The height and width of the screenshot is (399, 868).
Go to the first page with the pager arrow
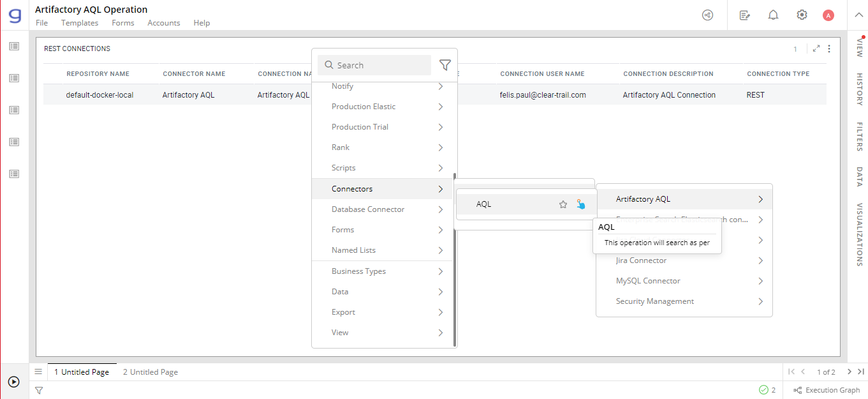tap(791, 372)
